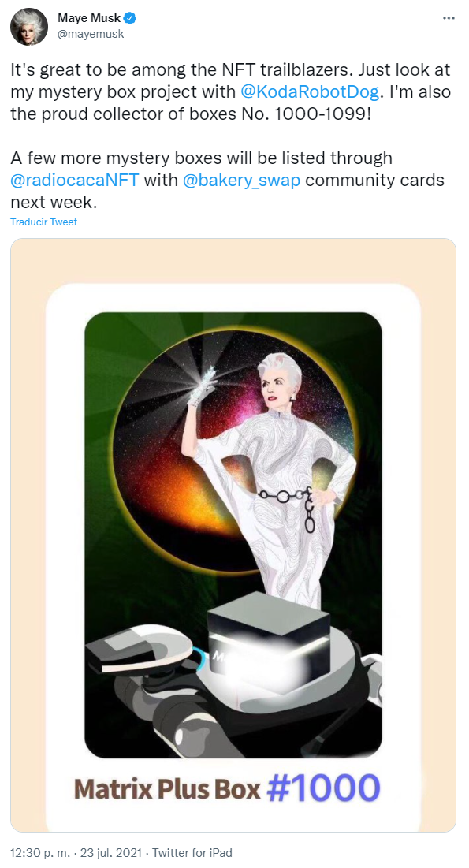Viewport: 469px width, 868px height.
Task: Click the Maye Musk display name
Action: point(89,18)
